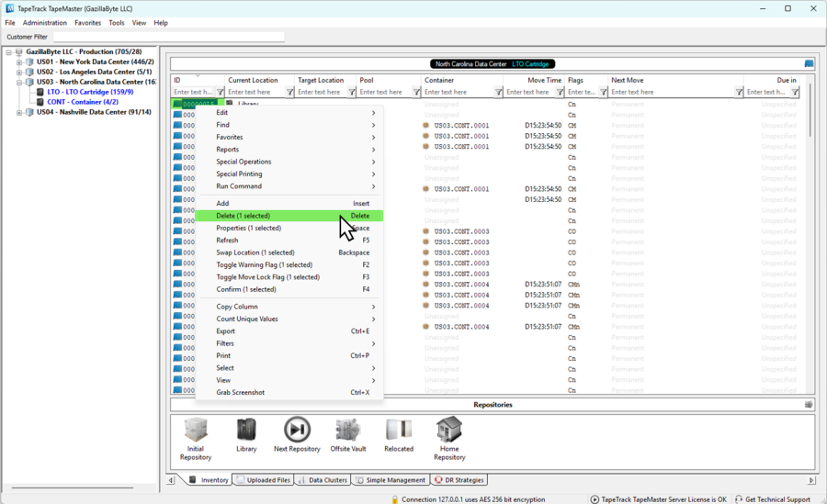Select CONT - Container (4/2) tree item
Viewport: 827px width, 504px height.
pos(83,102)
